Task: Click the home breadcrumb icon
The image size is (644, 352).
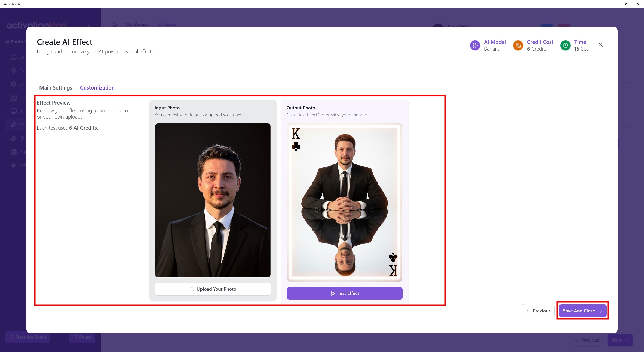Action: click(x=115, y=24)
